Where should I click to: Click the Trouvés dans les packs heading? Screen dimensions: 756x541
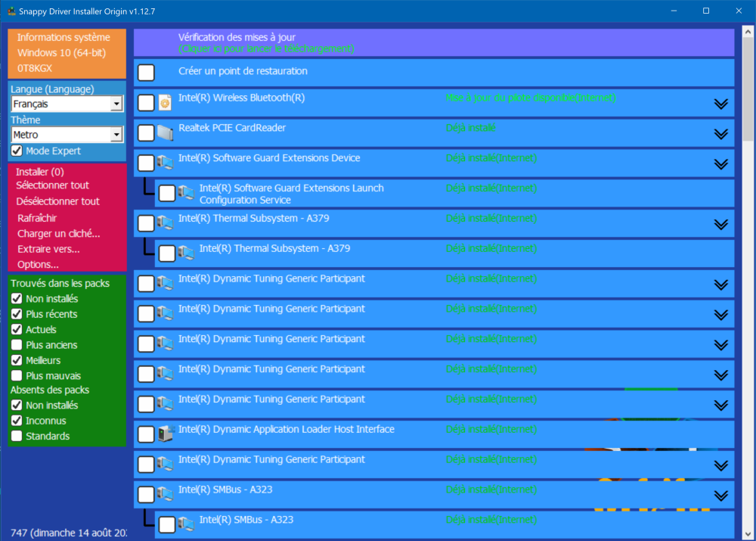(60, 283)
